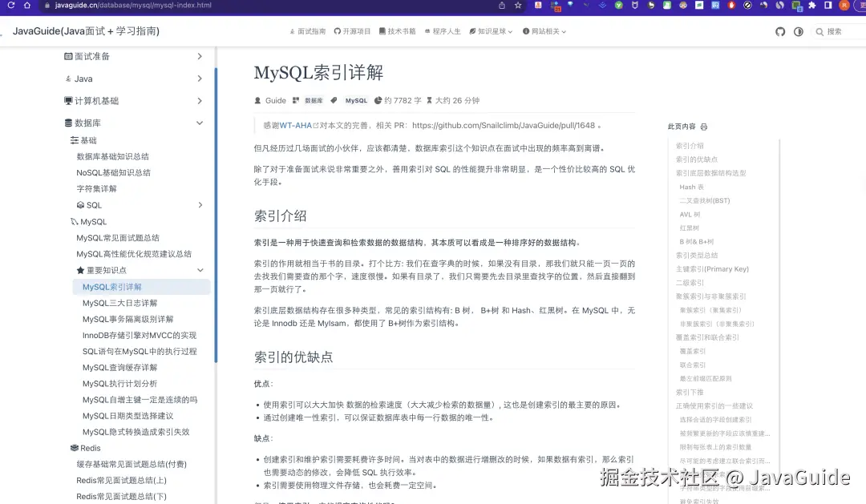Open the GitHub repository icon
Image resolution: width=866 pixels, height=504 pixels.
780,31
